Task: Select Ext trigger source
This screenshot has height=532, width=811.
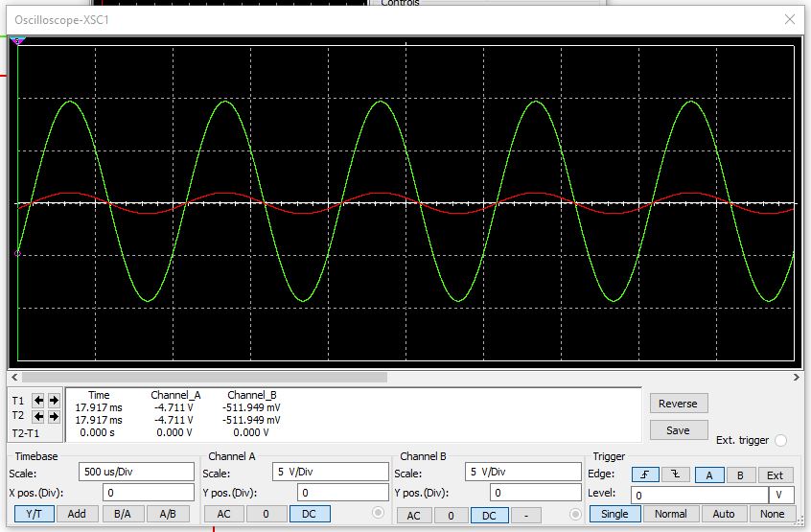Action: click(x=775, y=475)
